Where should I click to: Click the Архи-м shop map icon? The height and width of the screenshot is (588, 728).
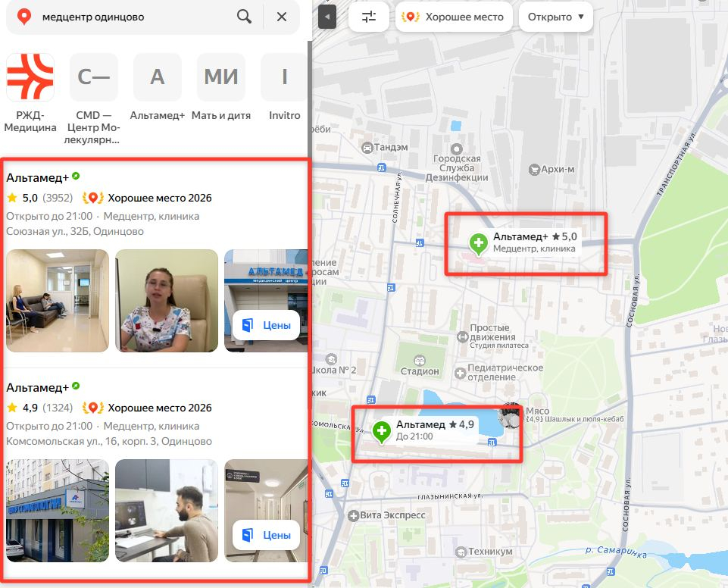534,170
